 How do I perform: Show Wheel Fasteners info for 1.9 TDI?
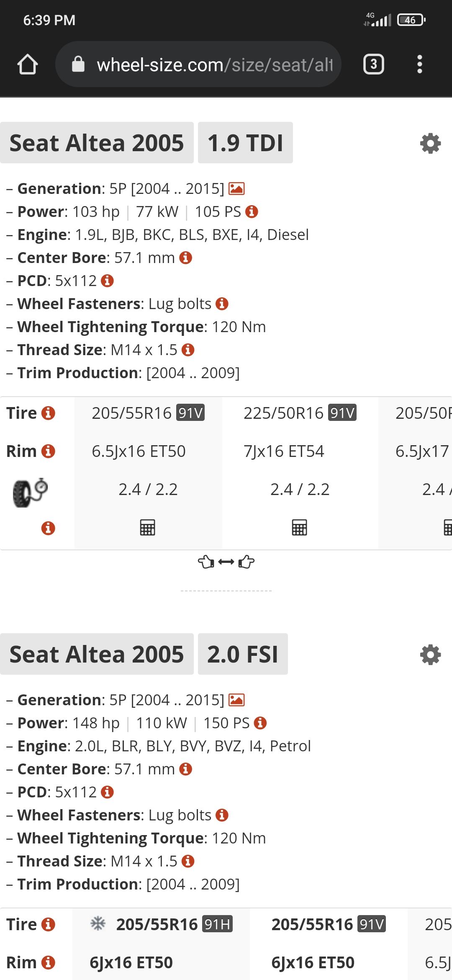point(222,304)
